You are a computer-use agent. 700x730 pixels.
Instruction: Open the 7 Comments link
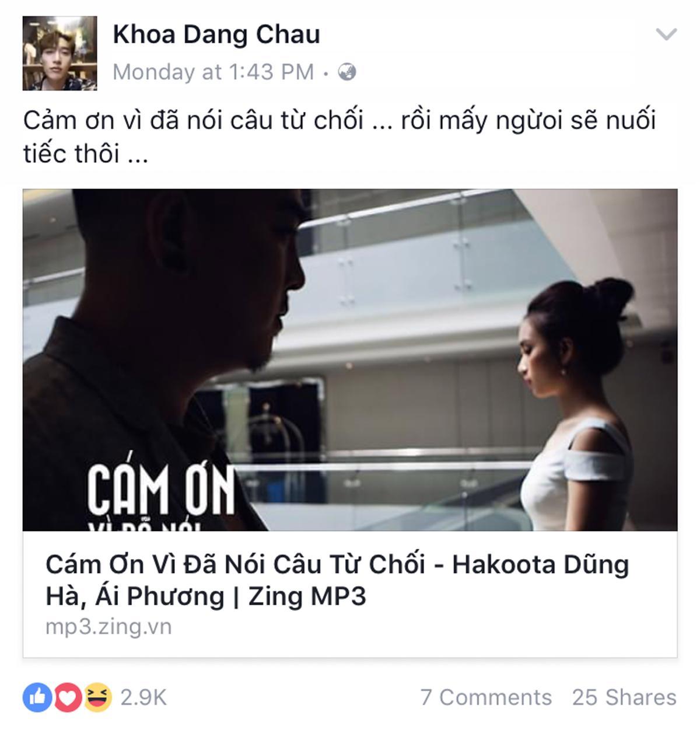click(x=486, y=697)
